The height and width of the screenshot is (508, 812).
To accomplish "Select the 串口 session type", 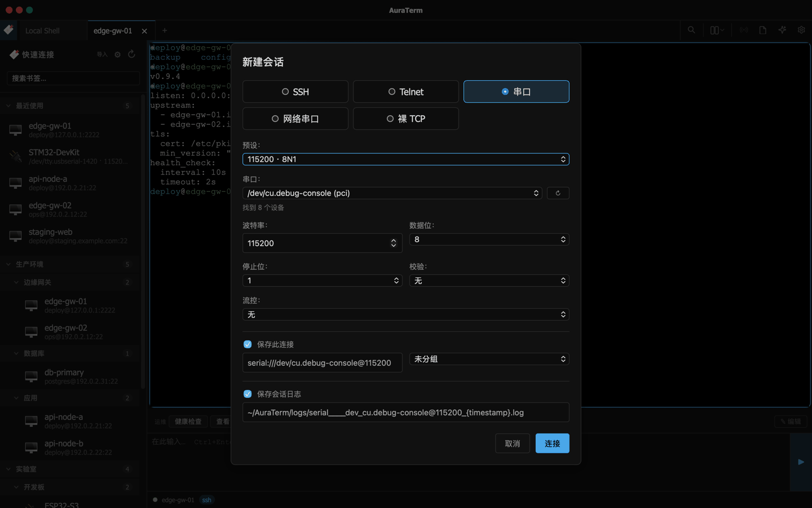I will (x=516, y=91).
